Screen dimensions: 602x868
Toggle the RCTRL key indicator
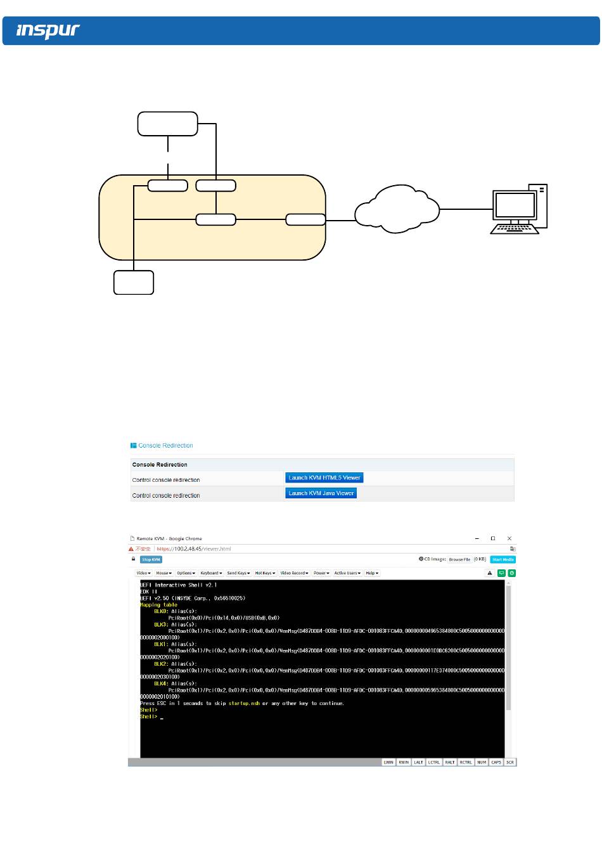click(466, 763)
